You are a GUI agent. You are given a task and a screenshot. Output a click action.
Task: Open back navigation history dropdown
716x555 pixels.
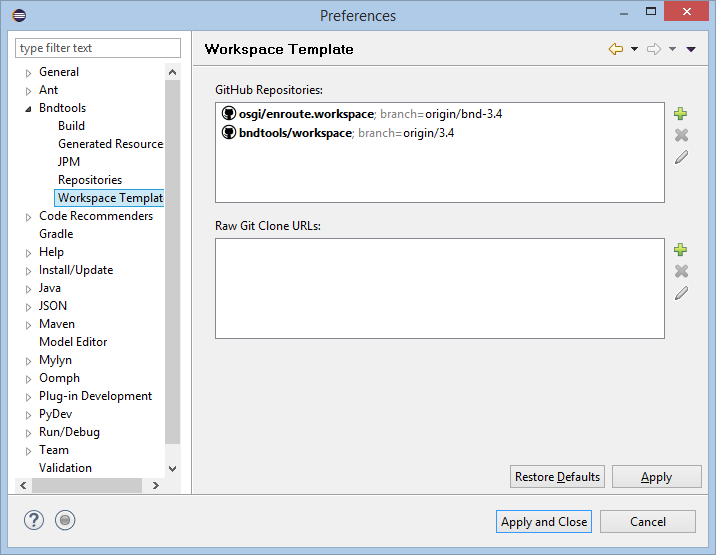(634, 49)
